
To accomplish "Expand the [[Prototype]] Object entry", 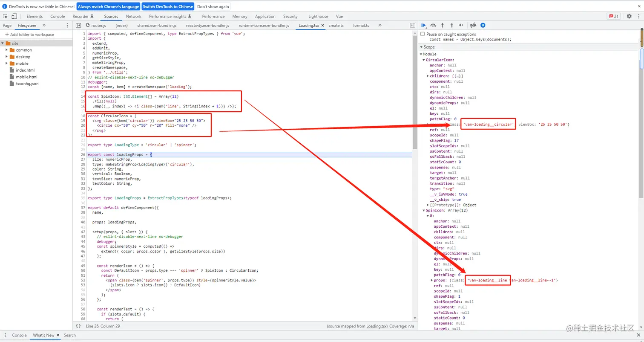I will (428, 205).
